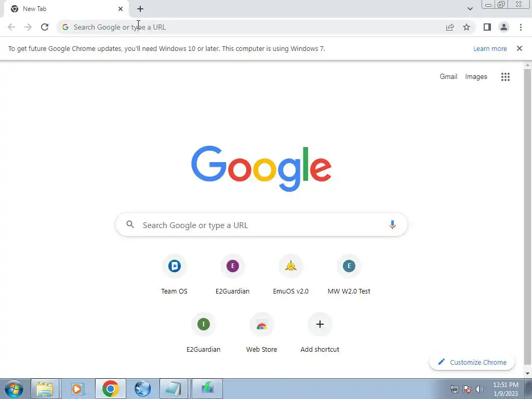Click Learn more link in update notice
This screenshot has height=399, width=532.
[x=490, y=48]
